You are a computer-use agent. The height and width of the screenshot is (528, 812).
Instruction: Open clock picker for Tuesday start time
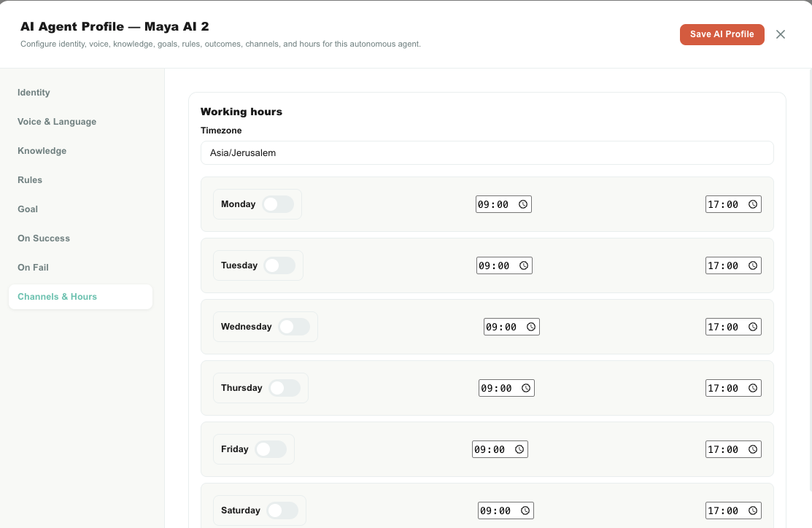[x=524, y=265]
